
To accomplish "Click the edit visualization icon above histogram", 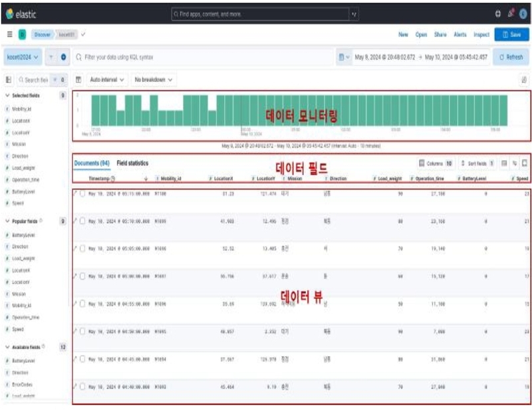I will (524, 80).
